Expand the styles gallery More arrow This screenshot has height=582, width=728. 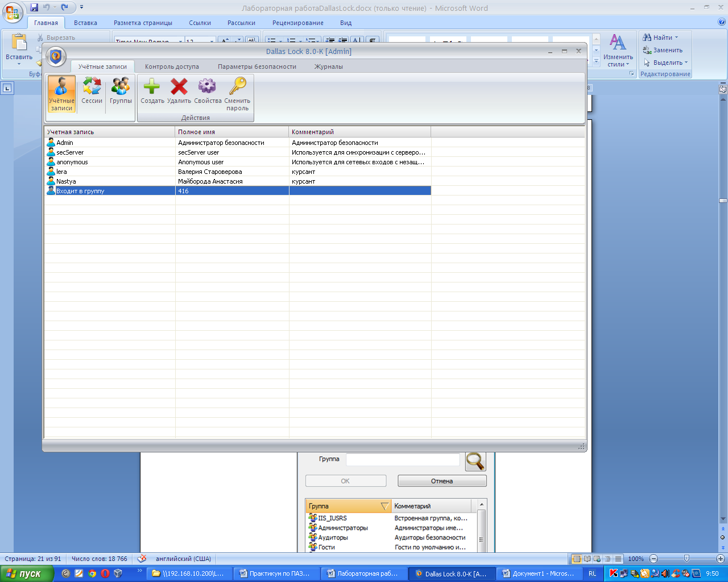tap(596, 60)
